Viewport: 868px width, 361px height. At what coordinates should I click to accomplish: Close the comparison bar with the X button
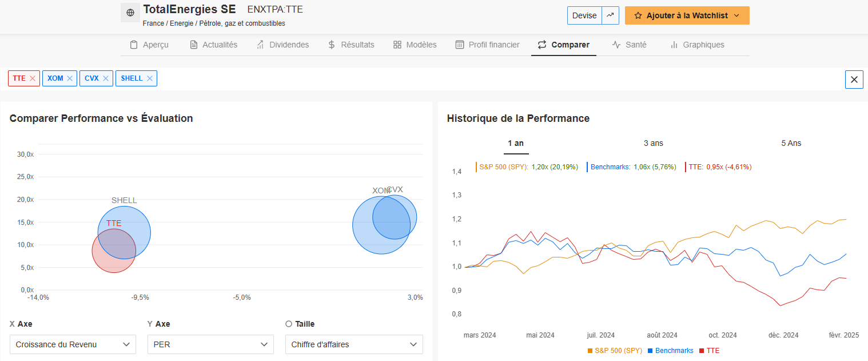[854, 80]
